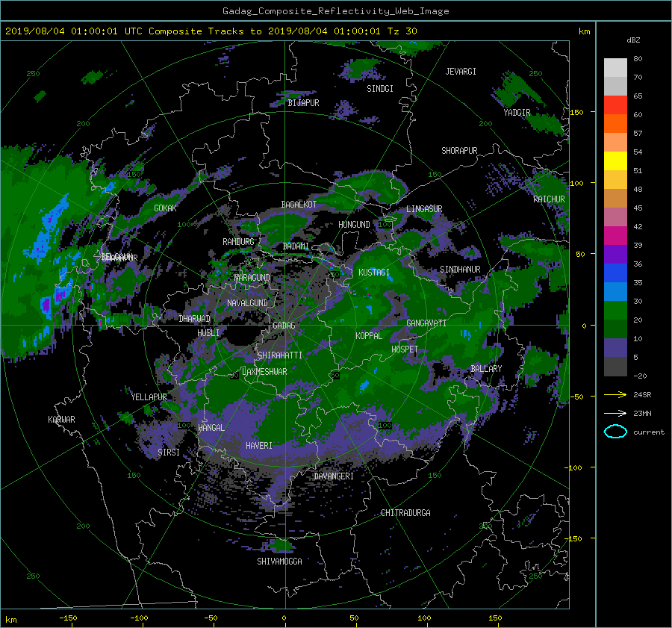Click the RAMDURG city label
672x628 pixels.
coord(238,242)
